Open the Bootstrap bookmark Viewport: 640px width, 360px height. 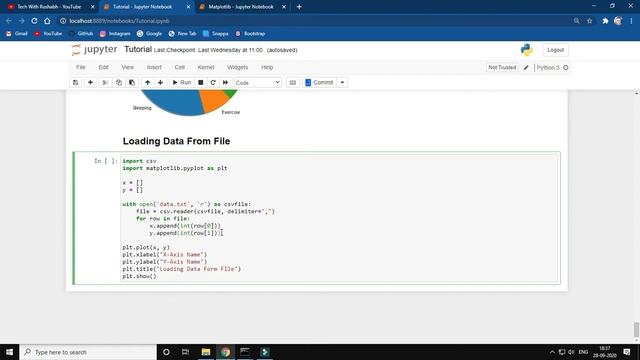pos(250,33)
